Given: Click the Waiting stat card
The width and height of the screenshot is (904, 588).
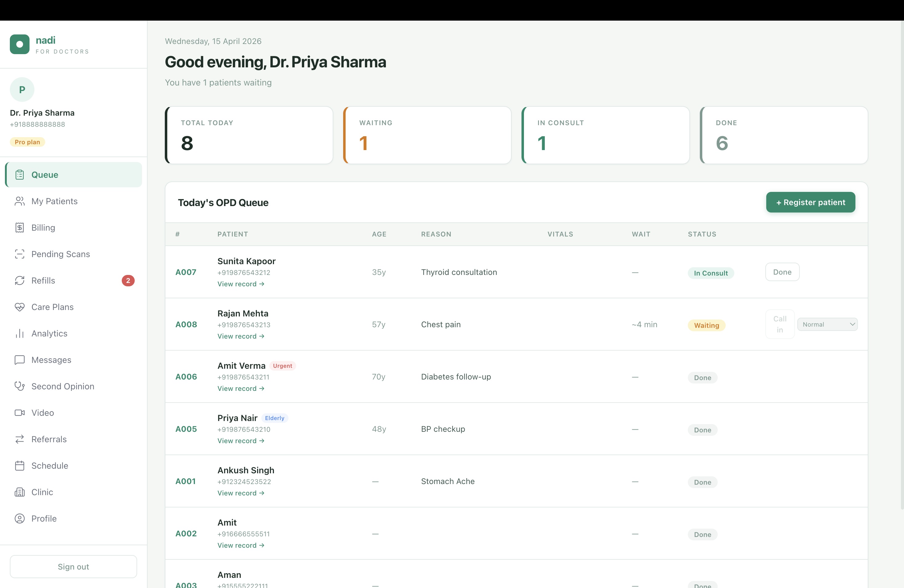Looking at the screenshot, I should [427, 135].
